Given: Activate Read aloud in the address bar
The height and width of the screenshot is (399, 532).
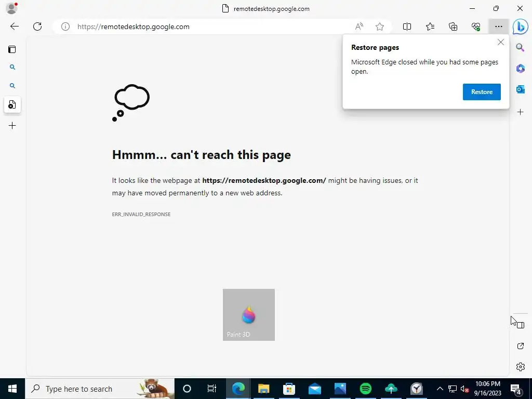Looking at the screenshot, I should 359,26.
